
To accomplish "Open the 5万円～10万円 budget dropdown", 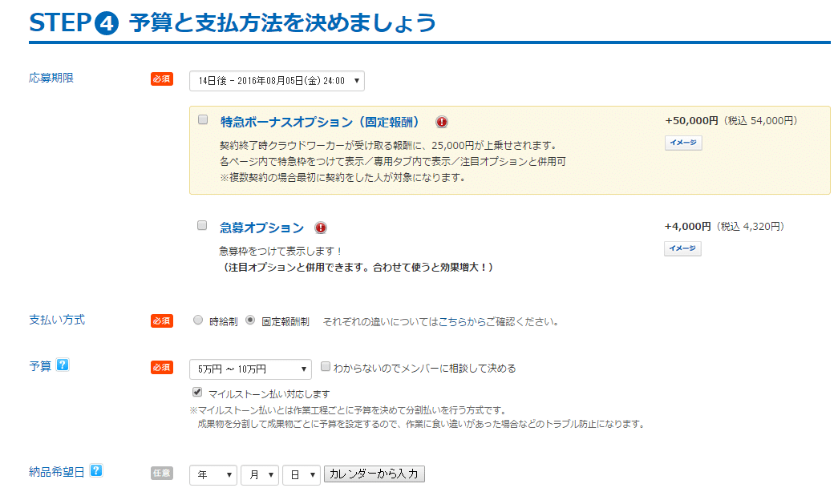I will pyautogui.click(x=250, y=369).
